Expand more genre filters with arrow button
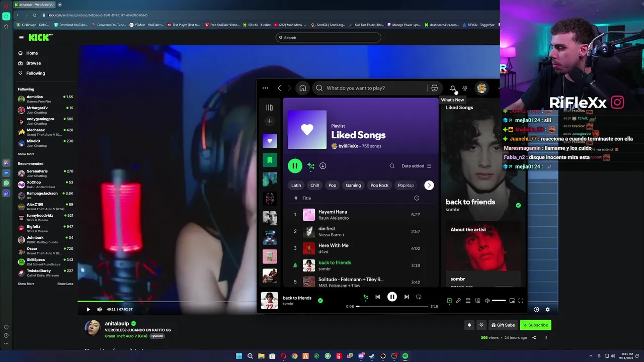 click(x=429, y=185)
